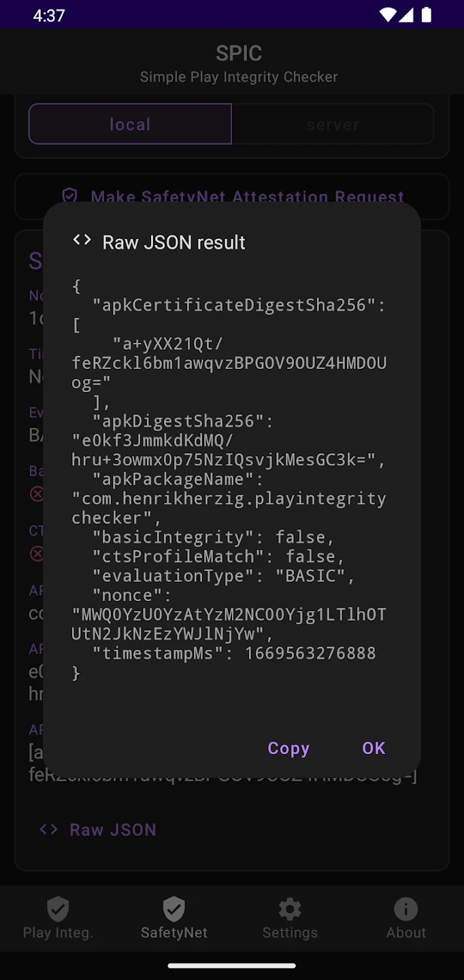Click the code icon left of Raw JSON link
Screen dimensions: 464x980
click(48, 830)
